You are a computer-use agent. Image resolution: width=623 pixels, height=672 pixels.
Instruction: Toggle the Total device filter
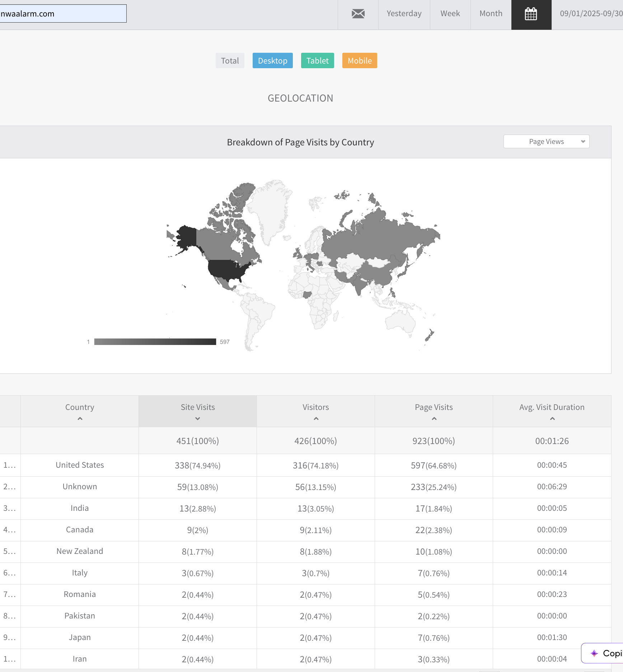(230, 61)
